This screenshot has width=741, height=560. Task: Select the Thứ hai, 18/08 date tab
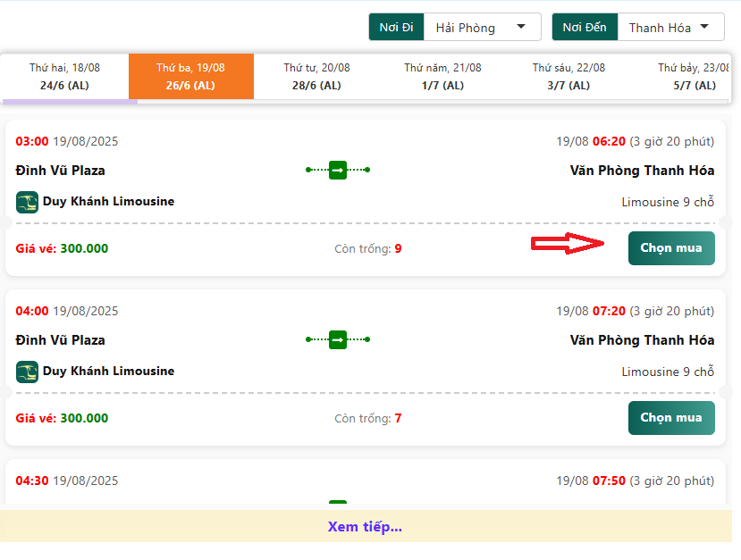pos(64,77)
